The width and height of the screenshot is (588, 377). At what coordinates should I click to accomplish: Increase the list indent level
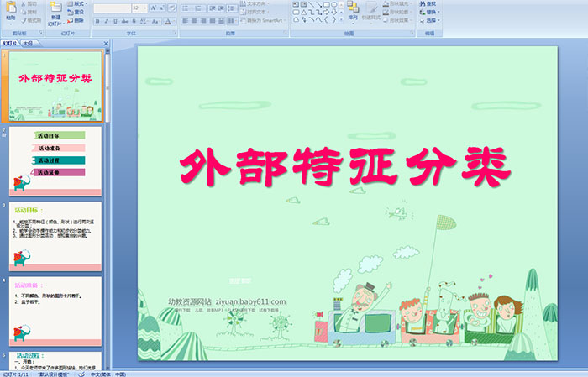click(x=221, y=8)
